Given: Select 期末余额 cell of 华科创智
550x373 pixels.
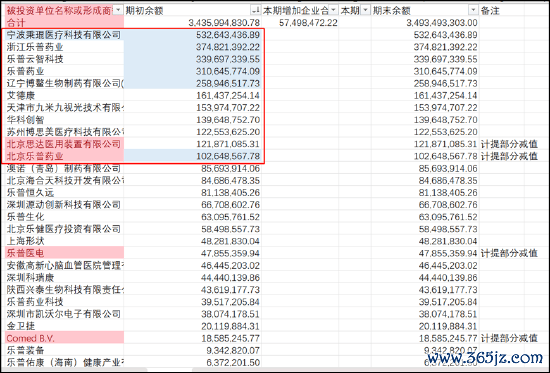Looking at the screenshot, I should point(425,120).
